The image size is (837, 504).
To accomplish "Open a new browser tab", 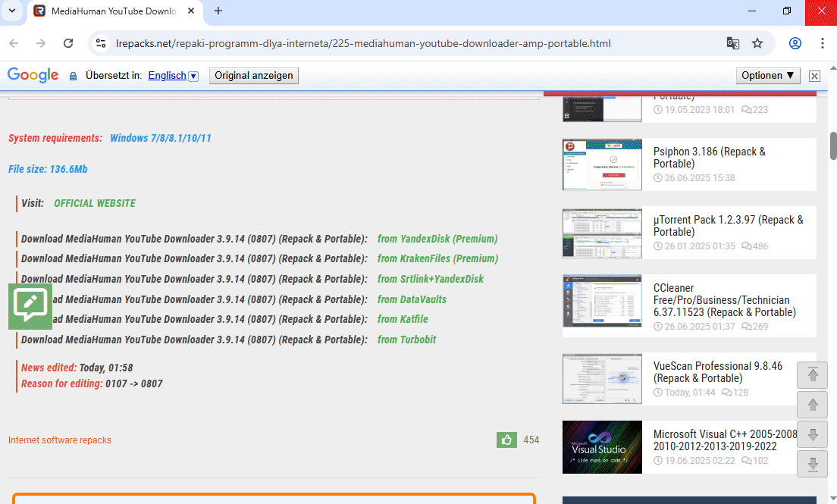I will [218, 11].
